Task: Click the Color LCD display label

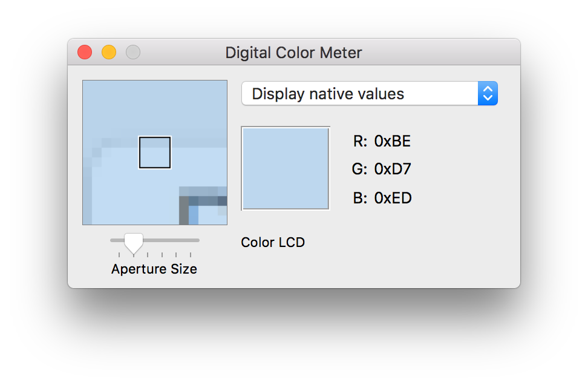Action: [273, 242]
